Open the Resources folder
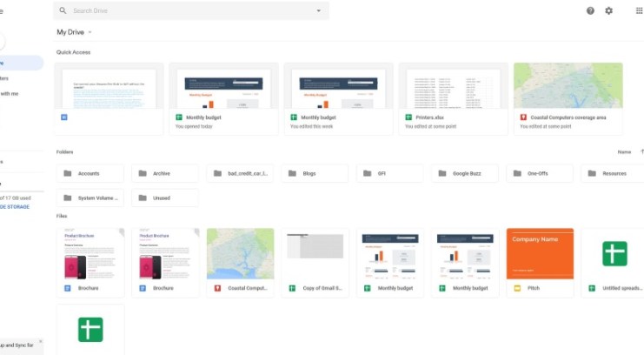The height and width of the screenshot is (355, 644). click(x=613, y=173)
